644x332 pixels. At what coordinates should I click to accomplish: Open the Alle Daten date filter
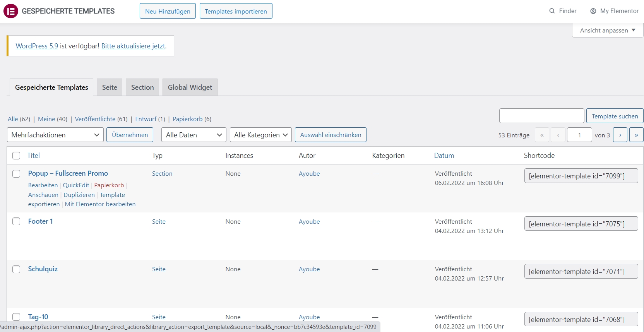point(194,135)
